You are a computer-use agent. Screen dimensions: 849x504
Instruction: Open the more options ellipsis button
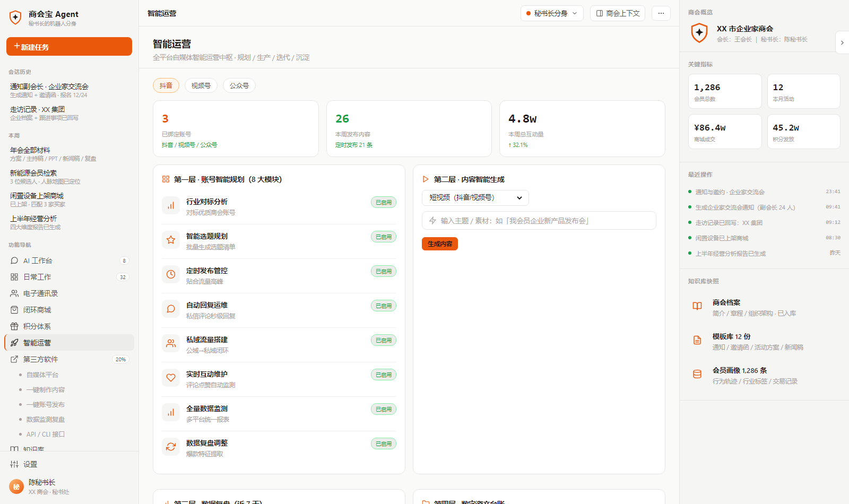click(x=661, y=13)
